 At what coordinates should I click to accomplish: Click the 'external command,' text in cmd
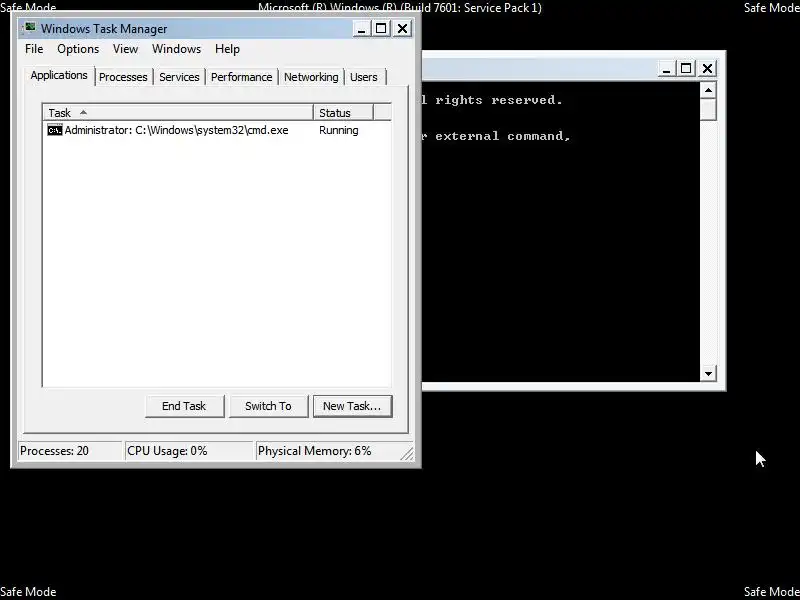coord(503,136)
